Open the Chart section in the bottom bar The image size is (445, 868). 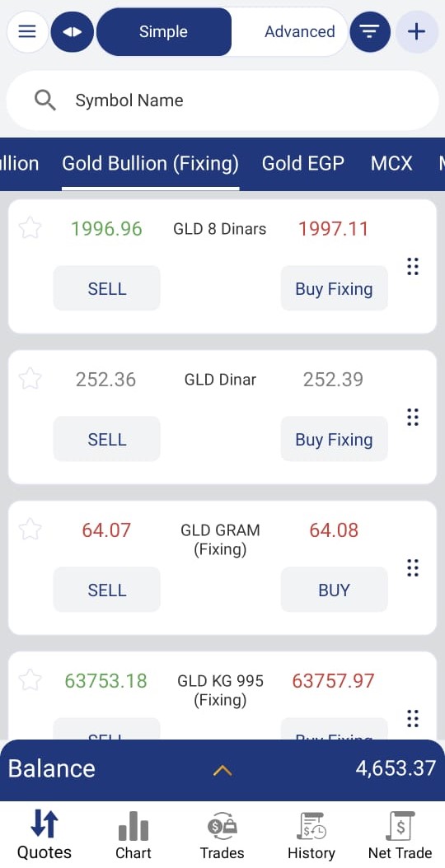(133, 835)
